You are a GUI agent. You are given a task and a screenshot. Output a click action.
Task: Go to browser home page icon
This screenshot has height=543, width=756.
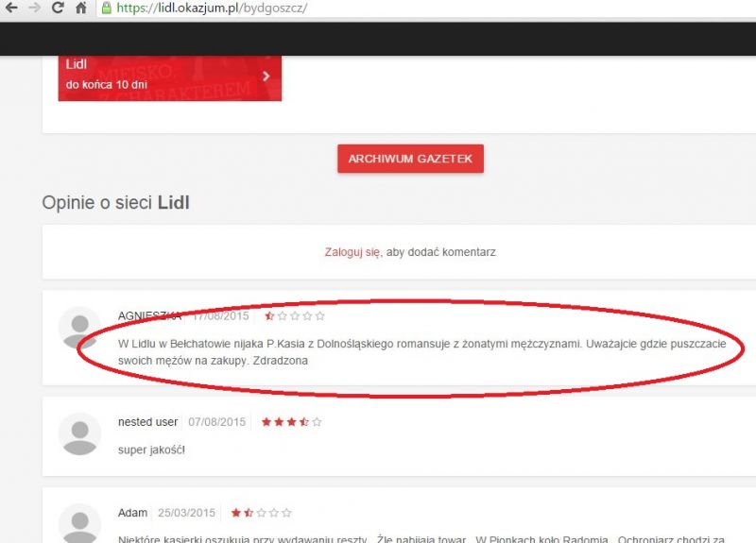81,8
